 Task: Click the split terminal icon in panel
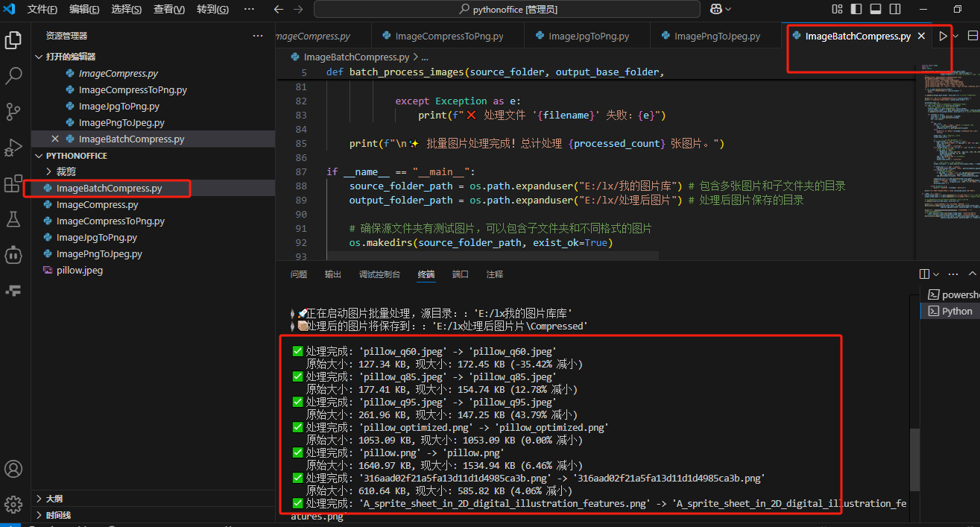(925, 274)
